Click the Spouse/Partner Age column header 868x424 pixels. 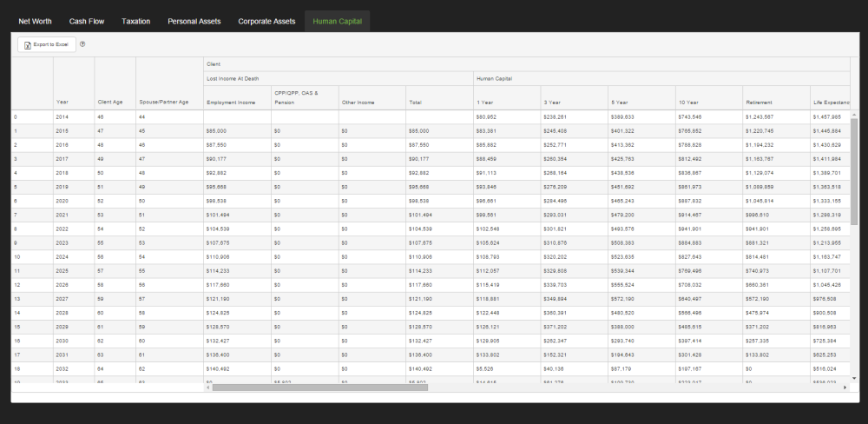click(163, 102)
